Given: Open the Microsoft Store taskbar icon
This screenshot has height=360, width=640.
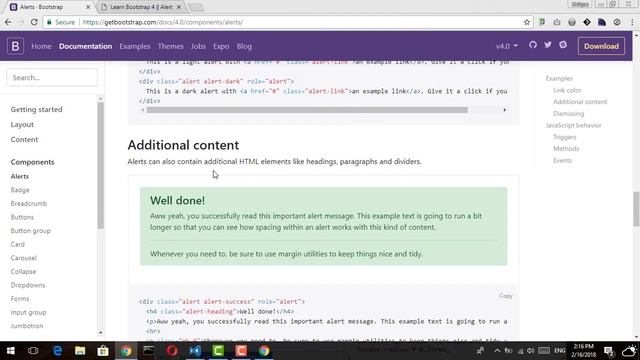Looking at the screenshot, I should 103,351.
